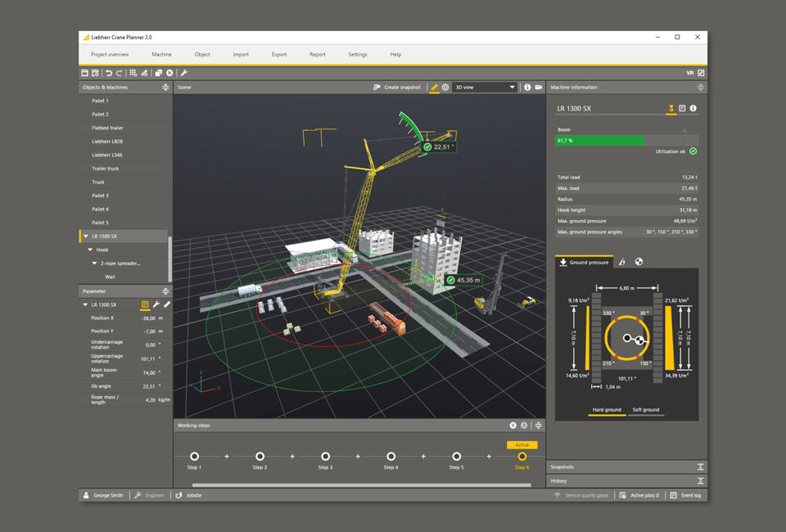Screen dimensions: 786x532
Task: Toggle the grid toolbar icon
Action: coord(133,73)
